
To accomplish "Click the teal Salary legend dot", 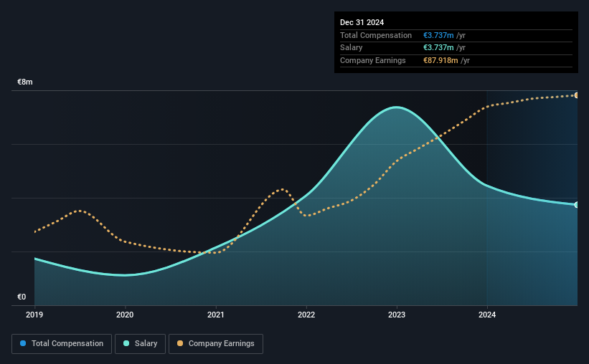I will click(x=126, y=343).
